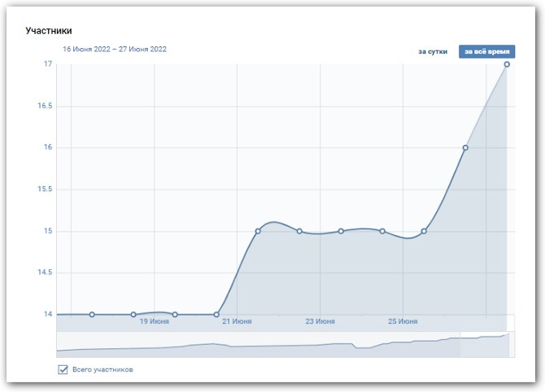Screen dimensions: 545x392
Task: Click the "21 Июня" axis label
Action: (237, 322)
